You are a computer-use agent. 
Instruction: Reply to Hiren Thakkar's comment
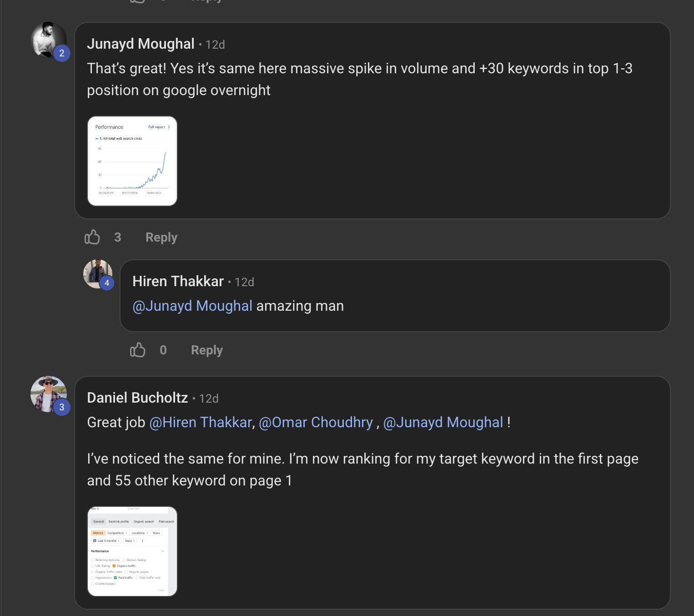tap(207, 350)
